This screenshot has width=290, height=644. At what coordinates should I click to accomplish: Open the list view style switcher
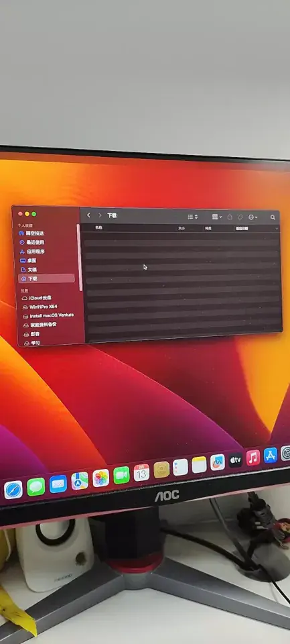tap(193, 217)
